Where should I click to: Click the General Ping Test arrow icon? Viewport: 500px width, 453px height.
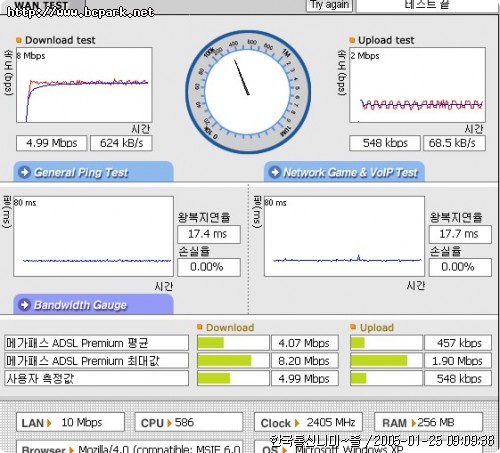click(x=24, y=172)
